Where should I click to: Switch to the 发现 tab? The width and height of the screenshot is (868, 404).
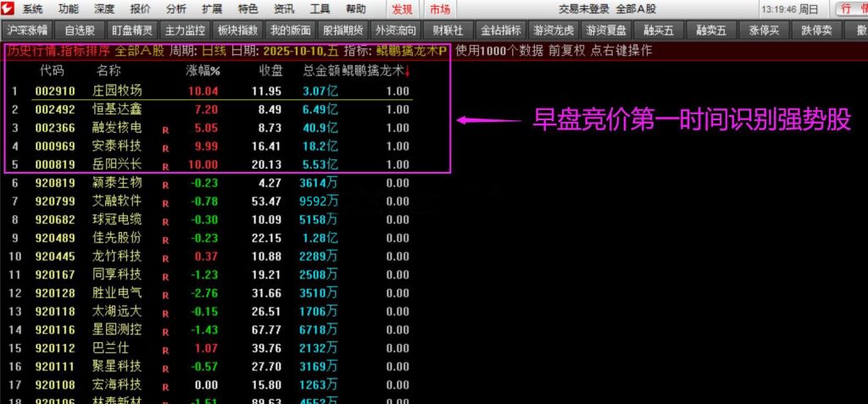click(402, 8)
